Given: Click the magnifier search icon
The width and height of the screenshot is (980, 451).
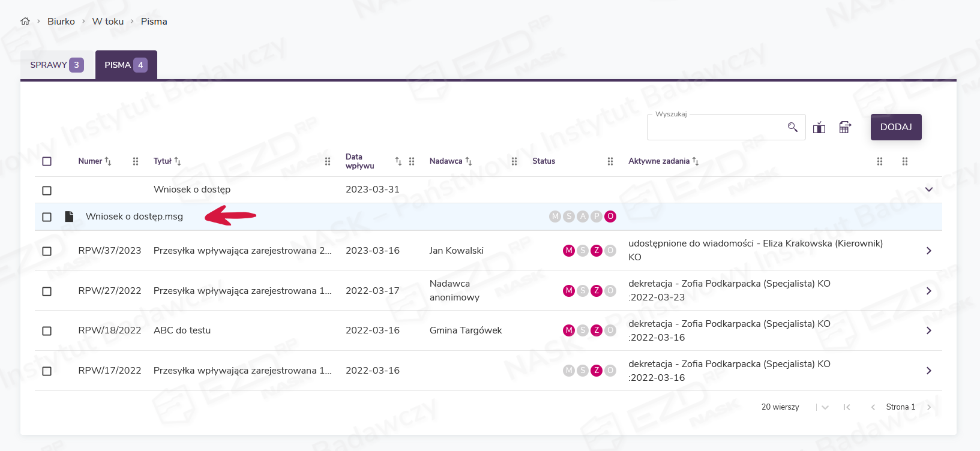Looking at the screenshot, I should [x=792, y=127].
